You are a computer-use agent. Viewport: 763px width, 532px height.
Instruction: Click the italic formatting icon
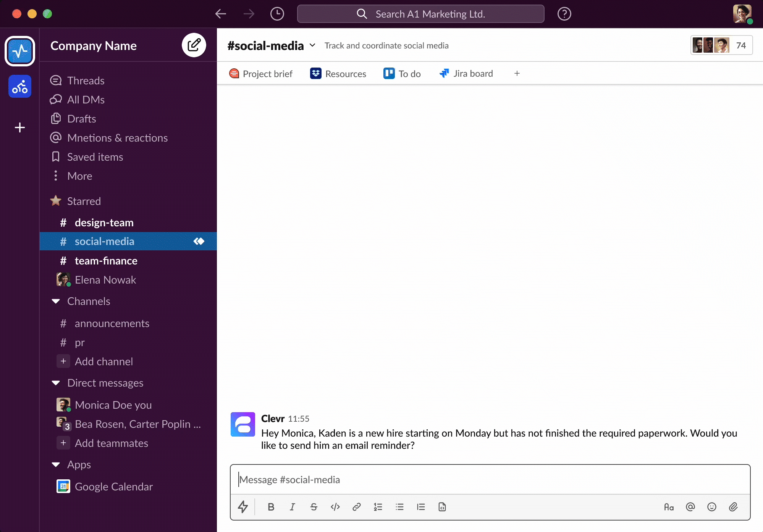point(292,507)
